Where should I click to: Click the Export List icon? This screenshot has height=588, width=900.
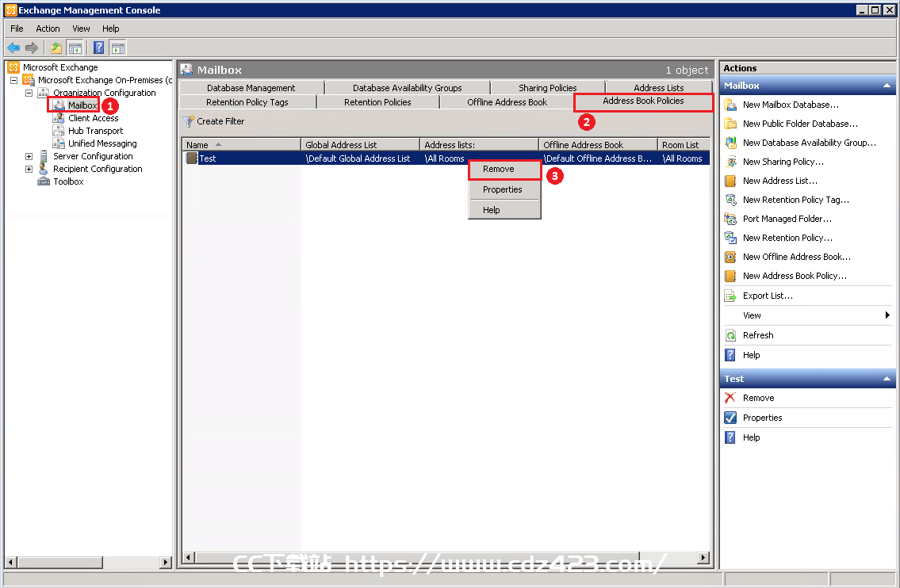(730, 296)
